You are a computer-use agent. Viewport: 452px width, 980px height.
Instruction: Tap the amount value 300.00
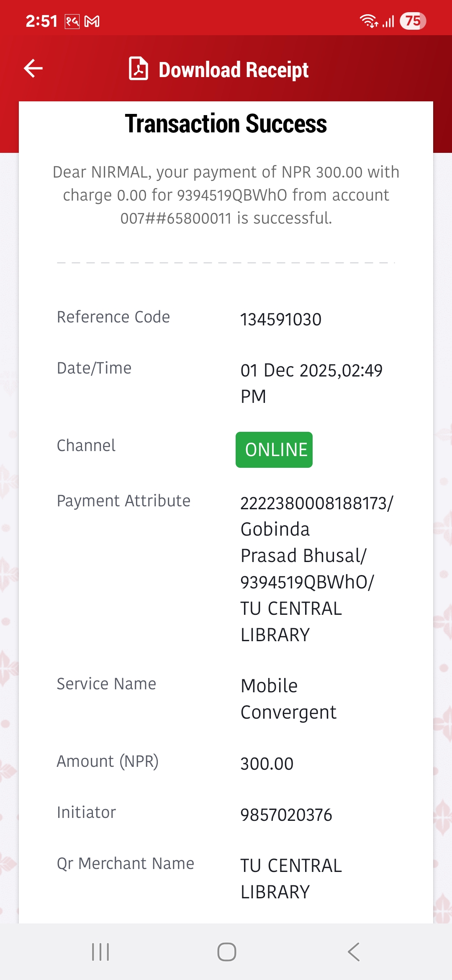(267, 764)
